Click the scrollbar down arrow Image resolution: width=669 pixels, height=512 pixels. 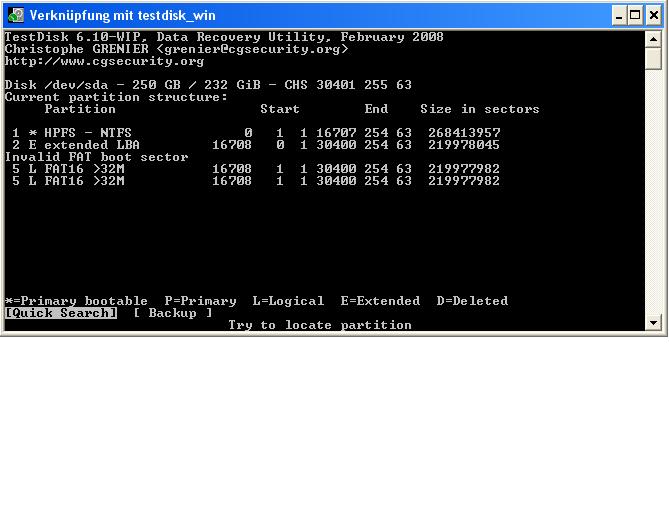[653, 323]
